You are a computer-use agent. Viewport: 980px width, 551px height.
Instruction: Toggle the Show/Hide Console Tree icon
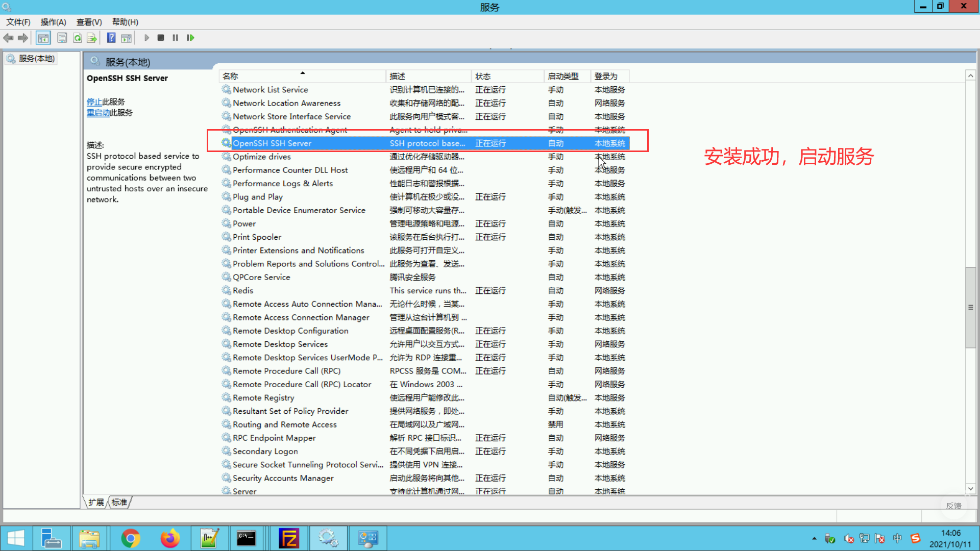43,38
